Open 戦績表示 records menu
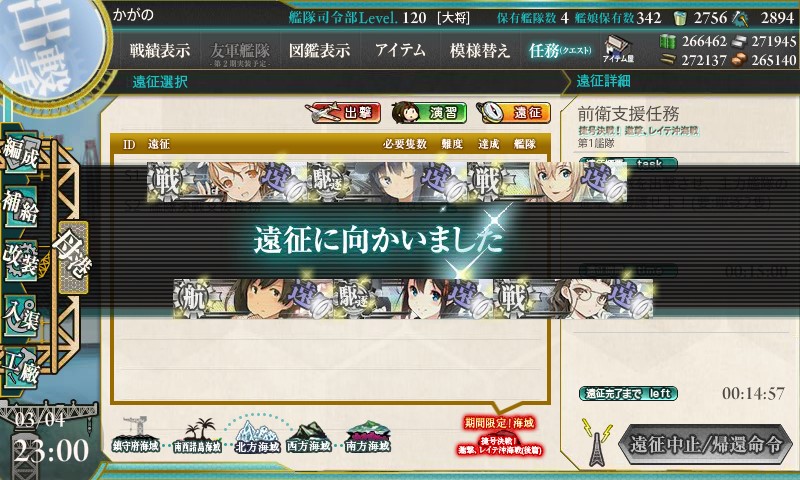The image size is (800, 480). pos(160,50)
